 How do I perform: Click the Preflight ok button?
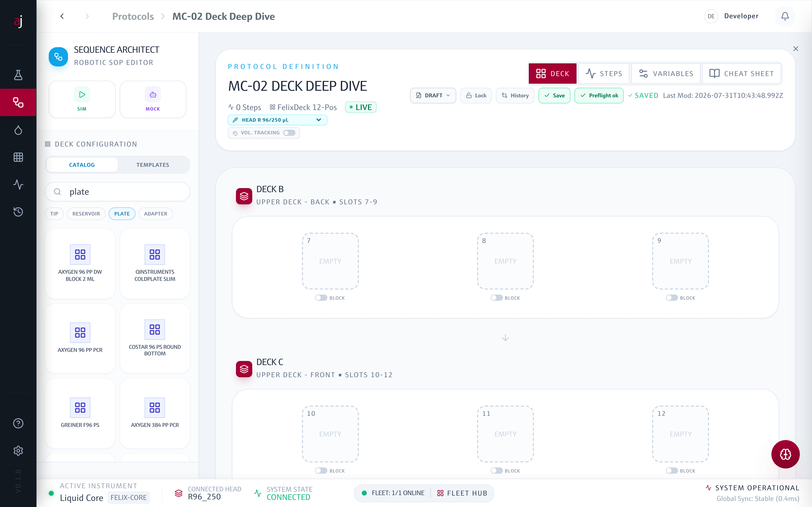[x=599, y=96]
